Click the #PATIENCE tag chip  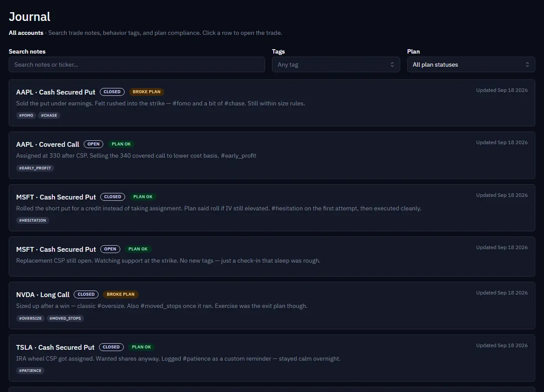(31, 371)
